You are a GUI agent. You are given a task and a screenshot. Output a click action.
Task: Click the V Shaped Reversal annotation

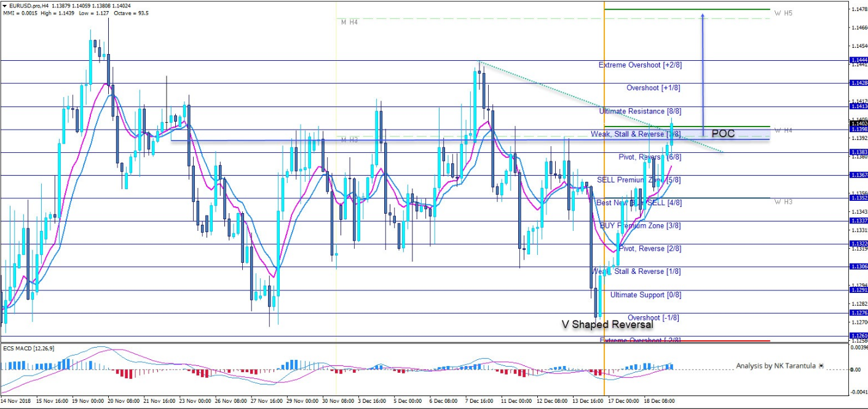(x=607, y=324)
